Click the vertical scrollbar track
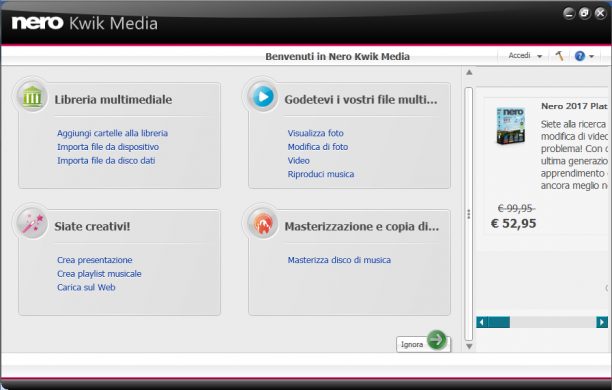The image size is (612, 390). click(x=469, y=214)
